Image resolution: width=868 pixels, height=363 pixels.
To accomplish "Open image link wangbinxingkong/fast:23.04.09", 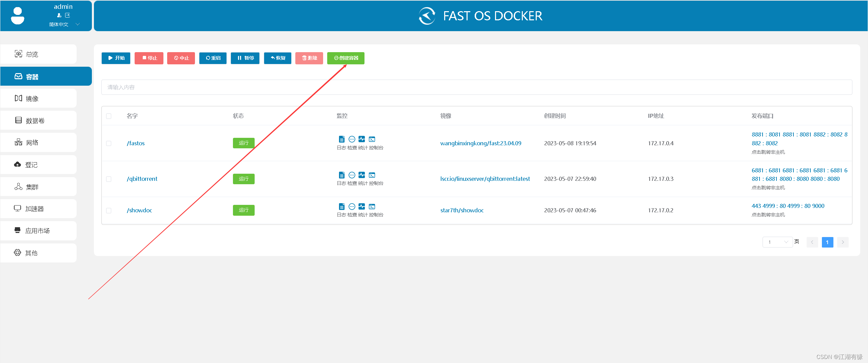I will [x=481, y=143].
